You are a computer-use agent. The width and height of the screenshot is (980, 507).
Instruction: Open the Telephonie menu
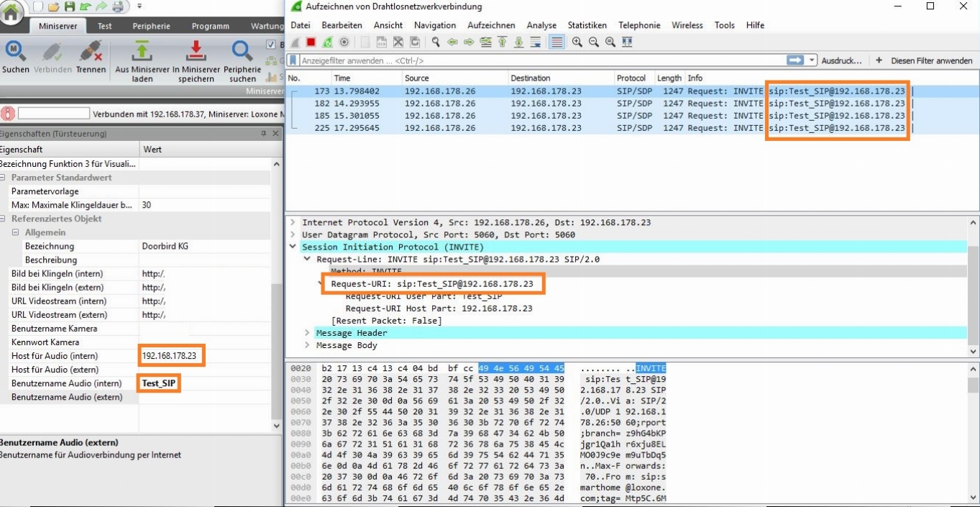638,25
